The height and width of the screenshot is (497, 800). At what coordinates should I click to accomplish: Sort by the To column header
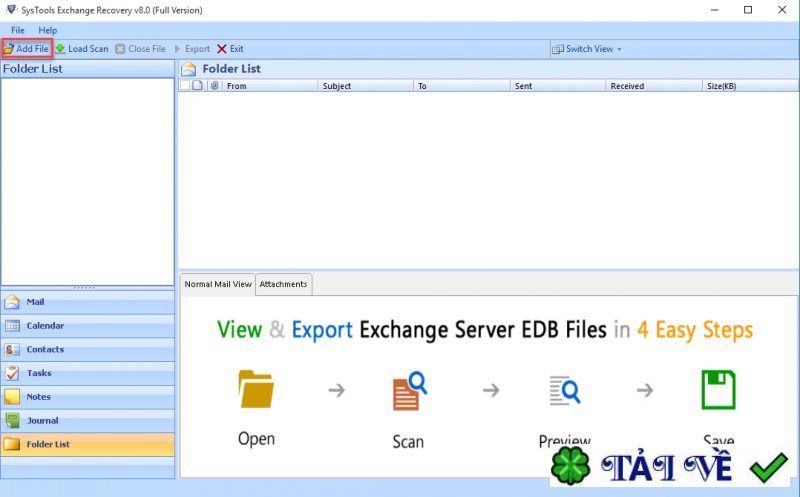462,86
